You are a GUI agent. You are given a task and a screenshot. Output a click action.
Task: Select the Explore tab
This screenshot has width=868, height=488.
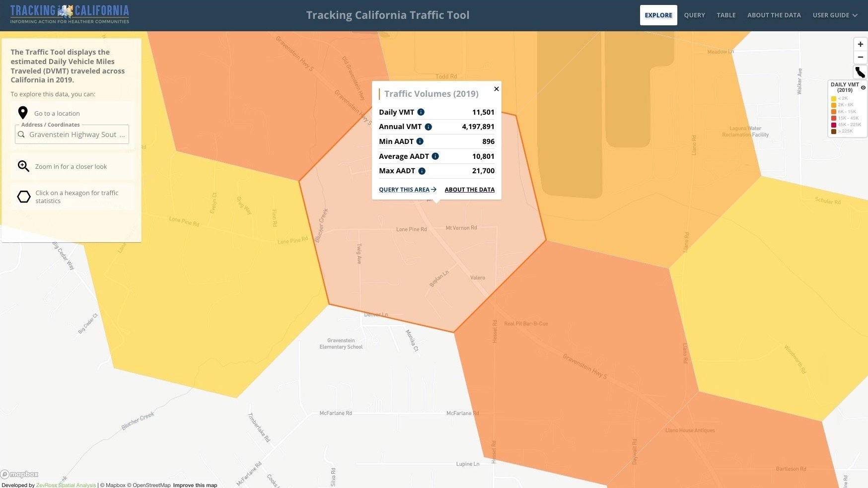coord(658,15)
